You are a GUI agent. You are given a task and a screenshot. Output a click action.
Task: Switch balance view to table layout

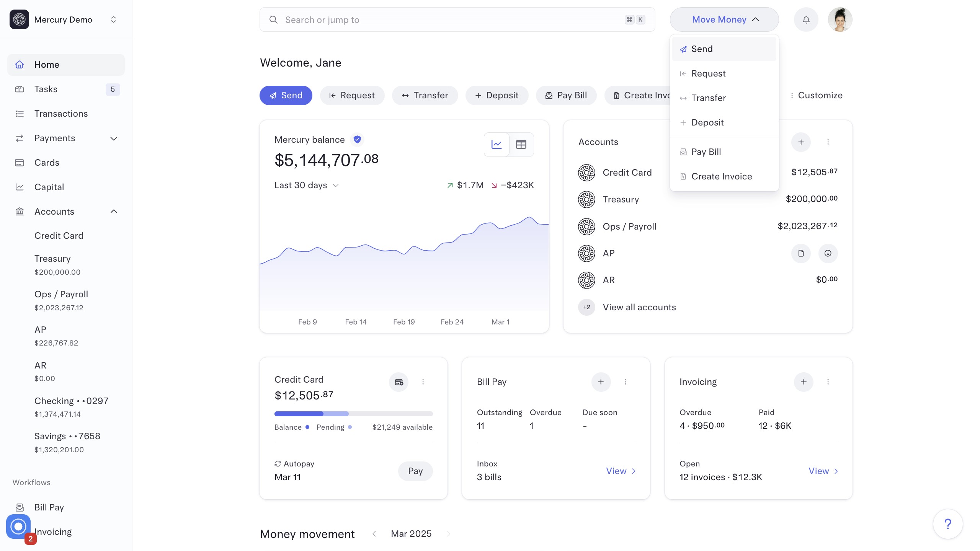521,144
